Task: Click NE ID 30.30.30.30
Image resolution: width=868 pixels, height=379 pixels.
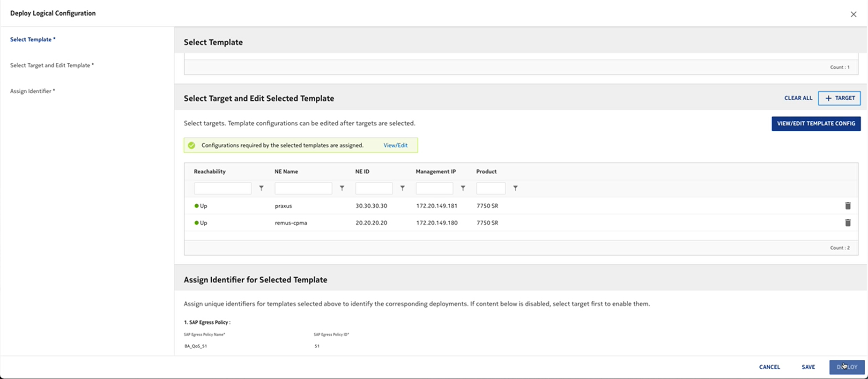Action: 371,206
